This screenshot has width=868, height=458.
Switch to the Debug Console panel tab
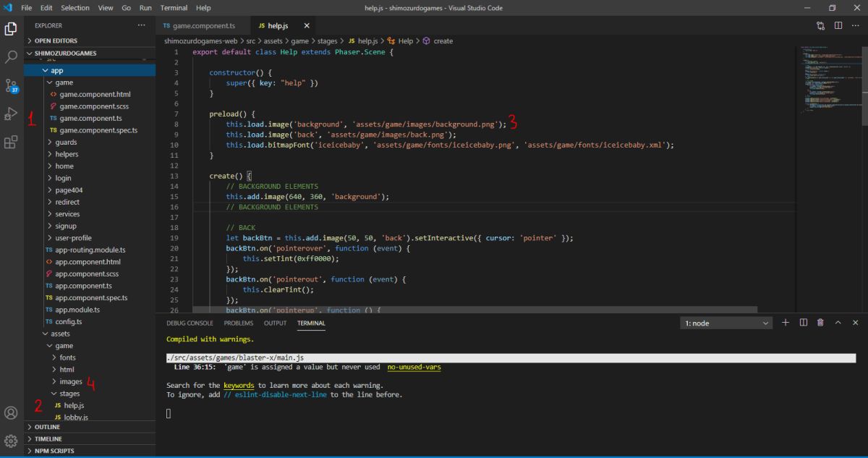(x=190, y=323)
